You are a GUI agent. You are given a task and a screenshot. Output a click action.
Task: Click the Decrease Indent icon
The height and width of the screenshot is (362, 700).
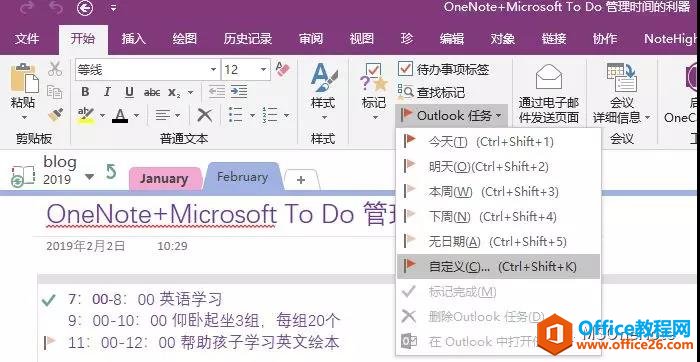(217, 92)
